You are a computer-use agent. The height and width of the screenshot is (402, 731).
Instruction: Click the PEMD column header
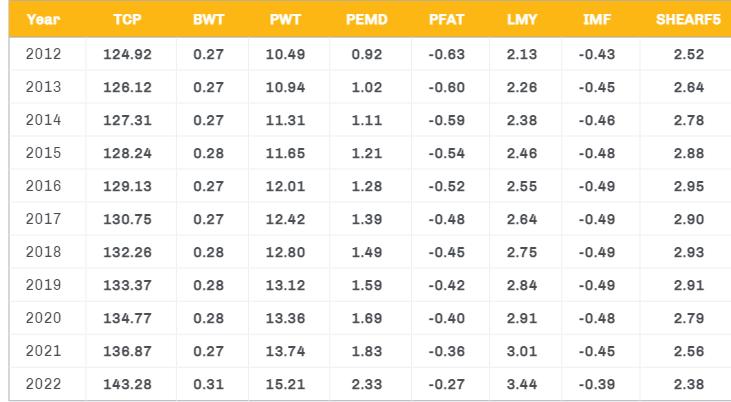click(x=365, y=19)
